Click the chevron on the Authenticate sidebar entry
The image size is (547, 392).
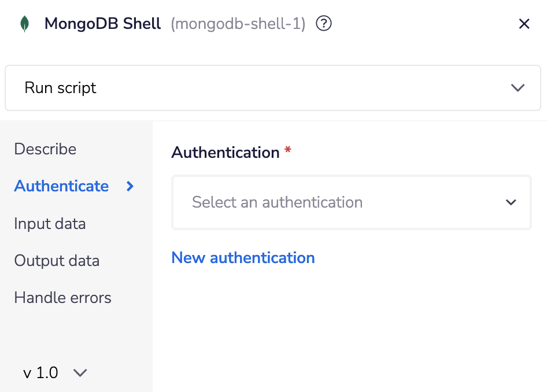point(130,186)
